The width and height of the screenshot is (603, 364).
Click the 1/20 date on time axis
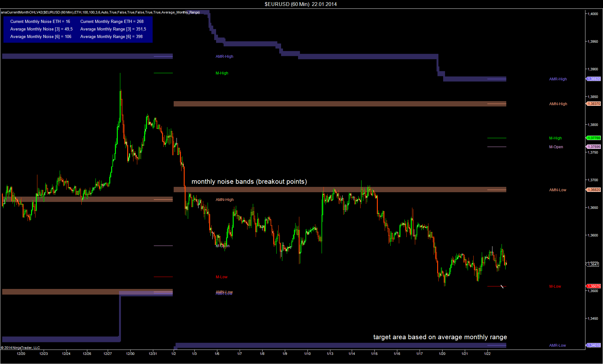tap(442, 354)
